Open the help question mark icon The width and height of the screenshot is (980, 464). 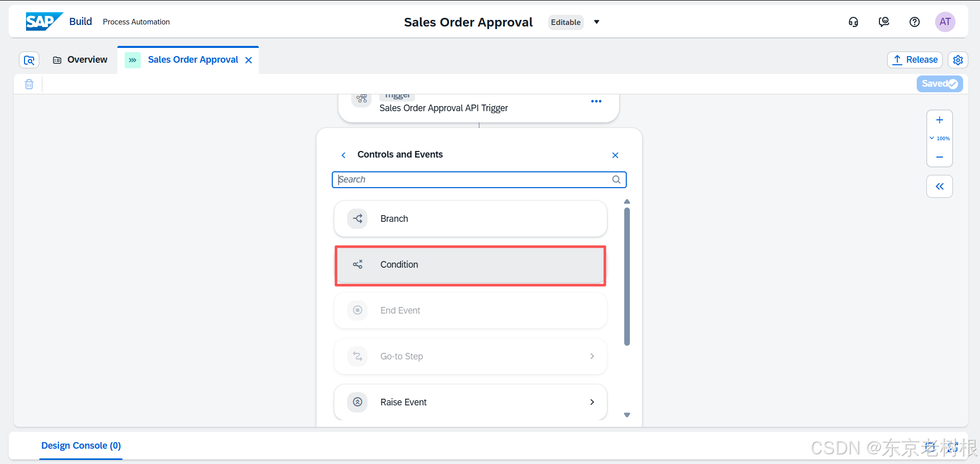915,22
